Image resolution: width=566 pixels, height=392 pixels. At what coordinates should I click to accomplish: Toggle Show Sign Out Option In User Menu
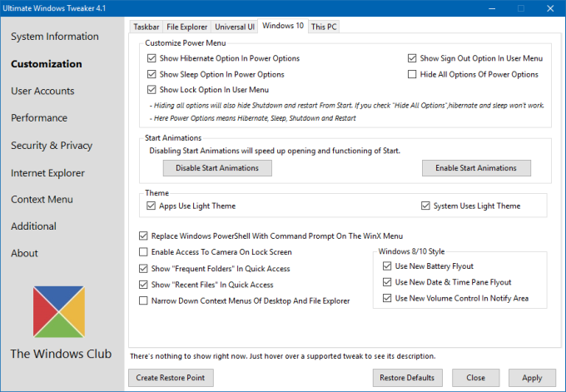point(412,58)
